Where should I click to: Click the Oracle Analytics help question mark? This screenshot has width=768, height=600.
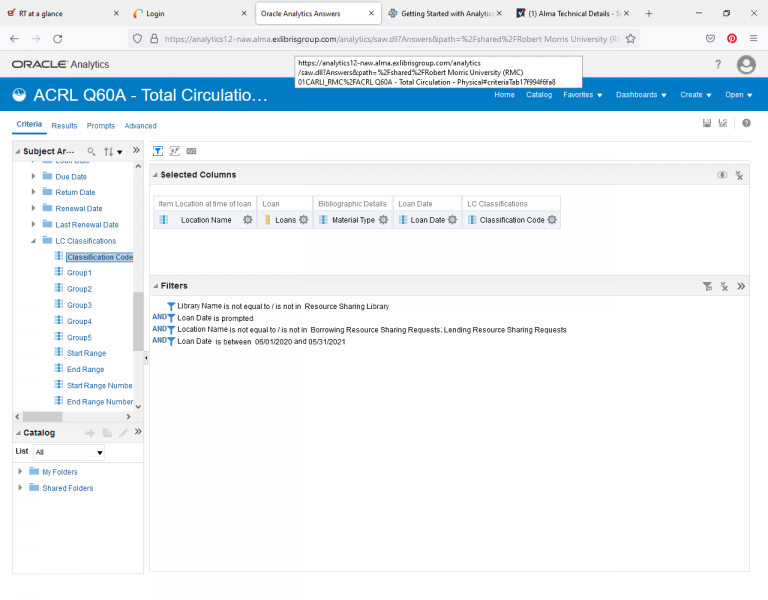pyautogui.click(x=718, y=64)
